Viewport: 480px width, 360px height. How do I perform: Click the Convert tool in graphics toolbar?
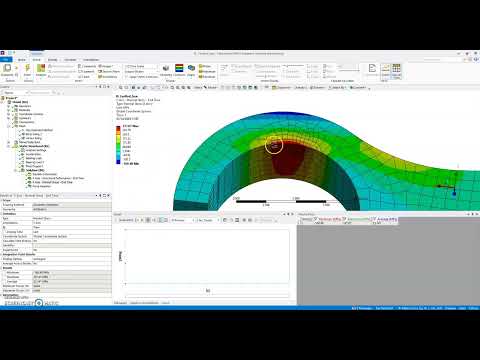tap(358, 88)
